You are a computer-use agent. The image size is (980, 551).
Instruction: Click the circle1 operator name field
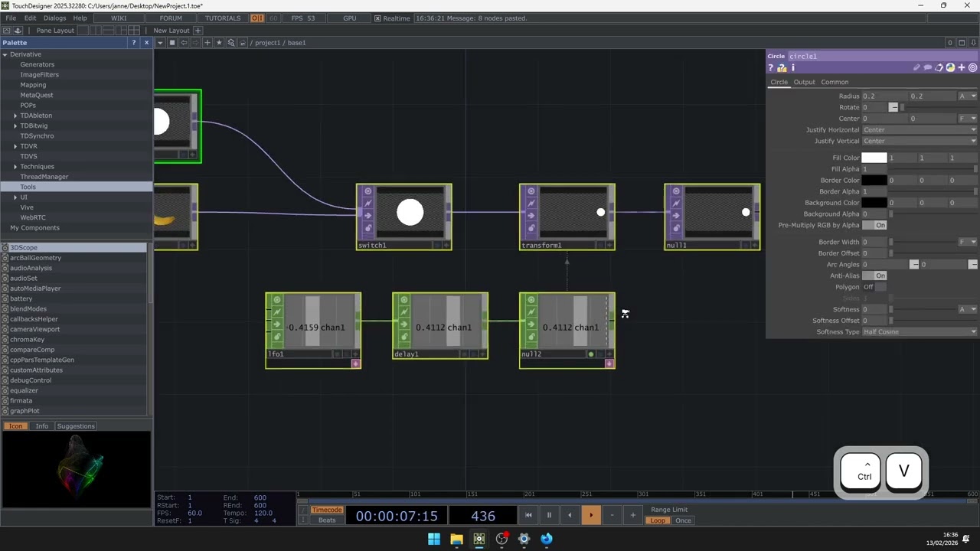(x=882, y=56)
